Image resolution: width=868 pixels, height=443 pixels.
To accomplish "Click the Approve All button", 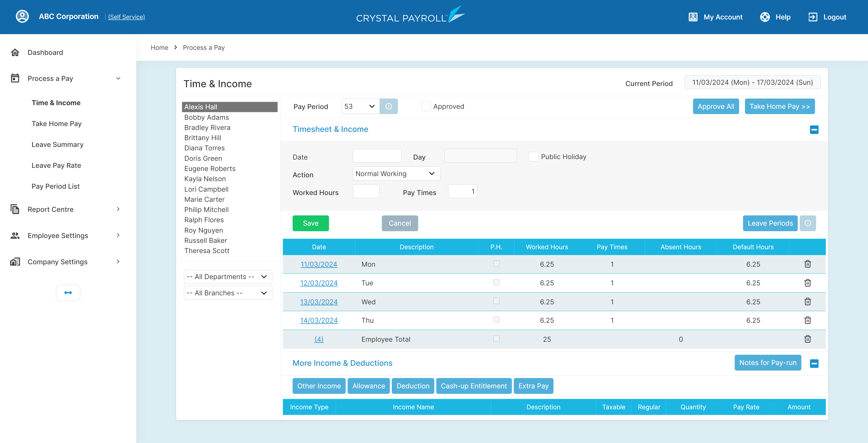I will 716,106.
